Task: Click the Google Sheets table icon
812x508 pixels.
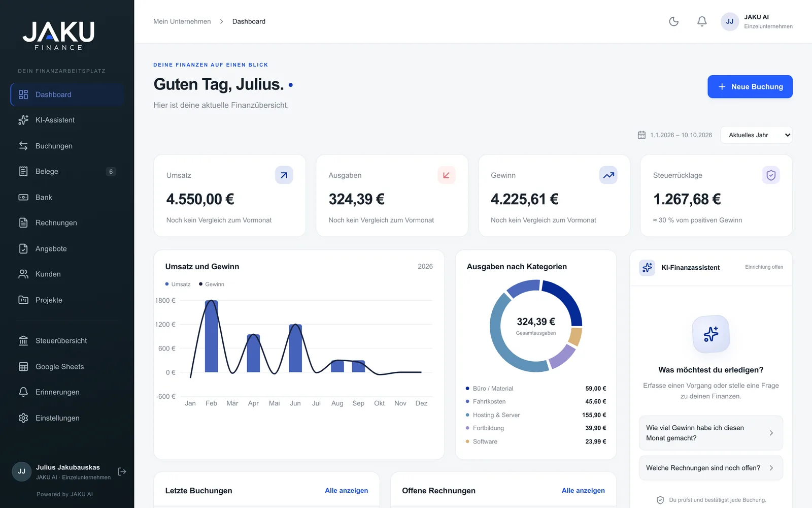Action: (x=23, y=366)
